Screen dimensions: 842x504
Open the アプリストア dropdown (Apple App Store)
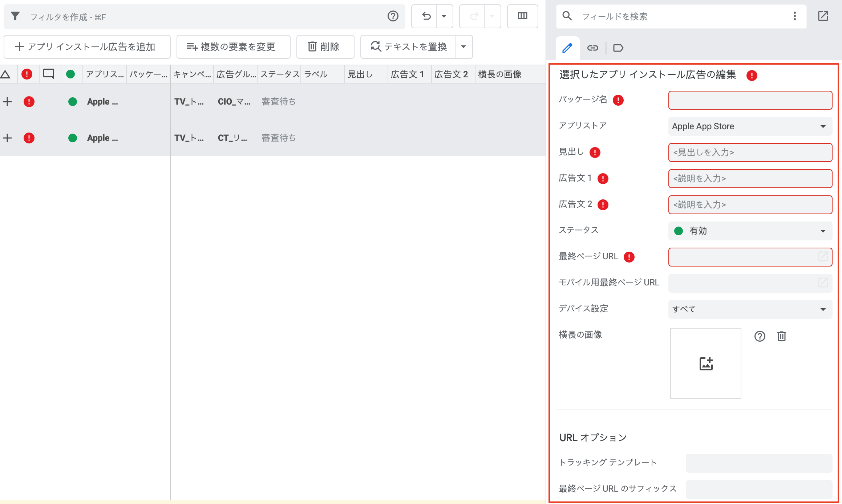point(750,126)
